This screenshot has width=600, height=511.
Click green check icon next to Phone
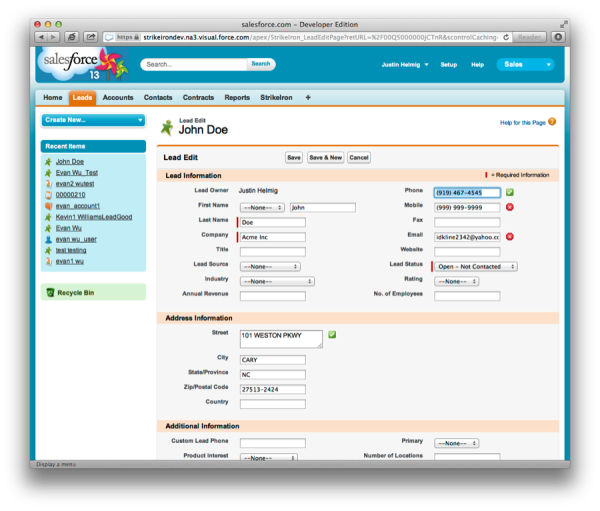[510, 192]
